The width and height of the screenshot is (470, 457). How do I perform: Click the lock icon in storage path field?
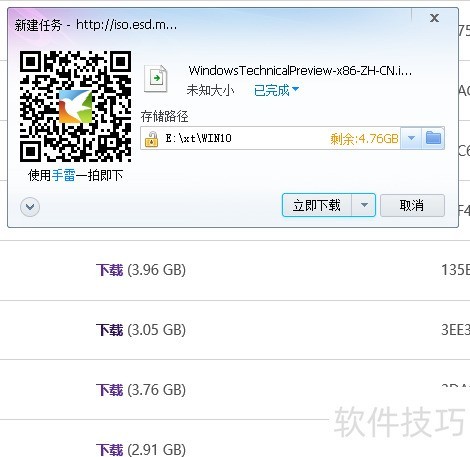[151, 139]
